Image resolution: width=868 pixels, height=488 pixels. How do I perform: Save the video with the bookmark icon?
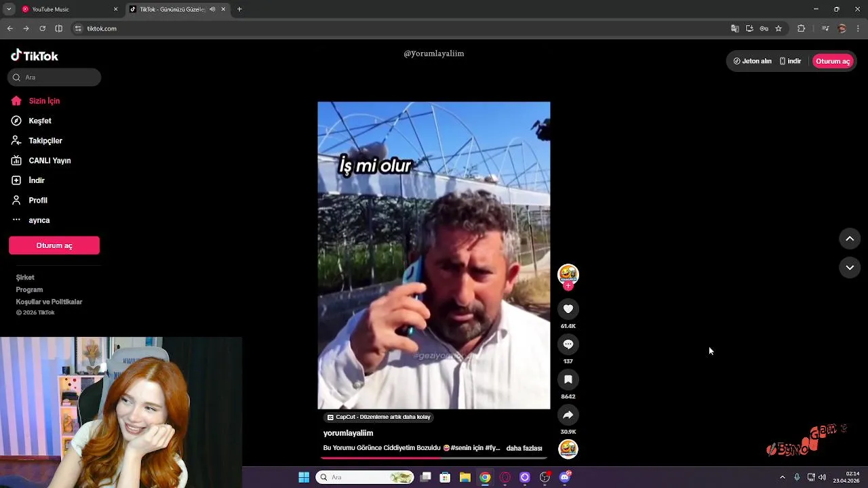click(x=568, y=380)
